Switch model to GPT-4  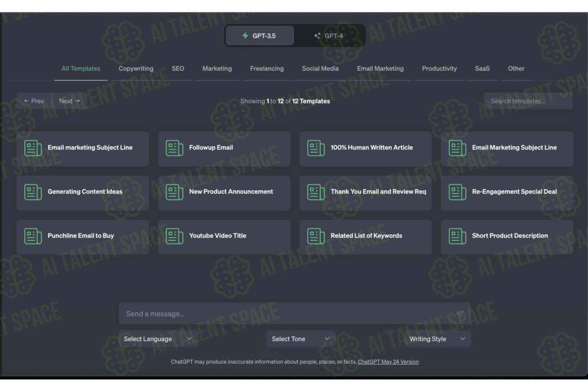(328, 36)
